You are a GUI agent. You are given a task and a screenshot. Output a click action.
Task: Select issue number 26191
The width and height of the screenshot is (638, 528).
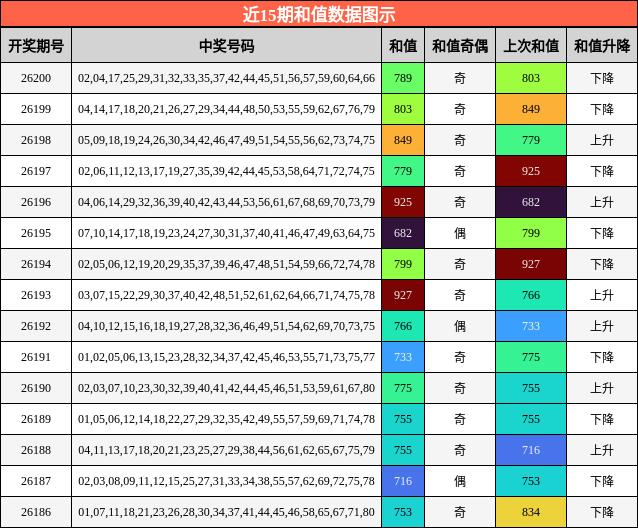pos(36,357)
